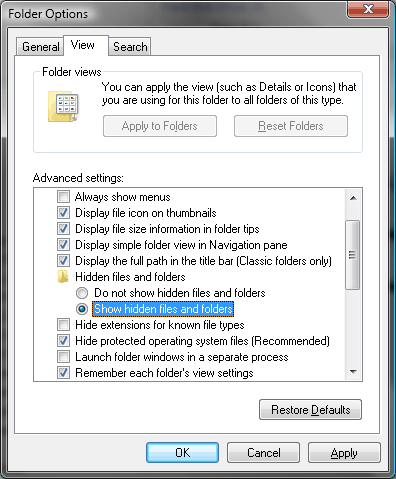Click the Advanced settings scrollbar thumb
This screenshot has height=479, width=396.
coord(353,255)
